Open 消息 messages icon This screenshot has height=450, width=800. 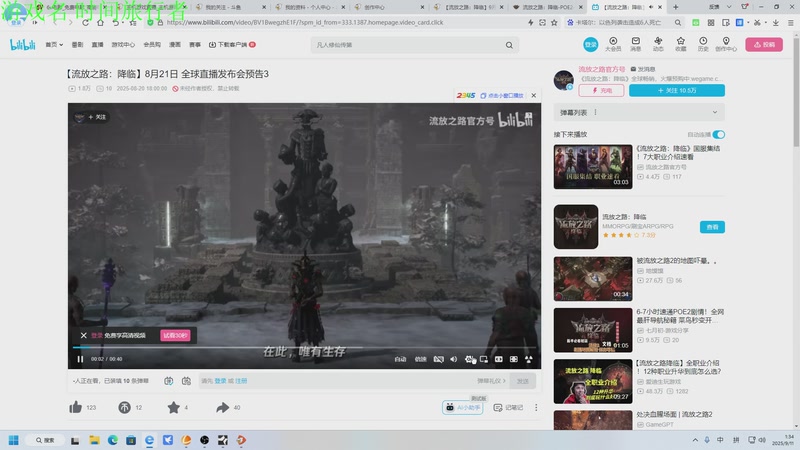click(635, 44)
